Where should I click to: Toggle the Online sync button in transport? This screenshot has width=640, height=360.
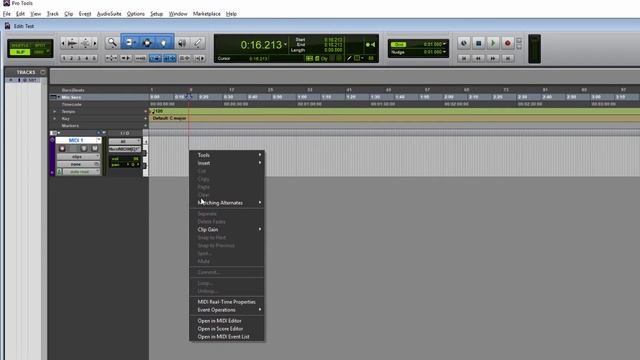[464, 43]
